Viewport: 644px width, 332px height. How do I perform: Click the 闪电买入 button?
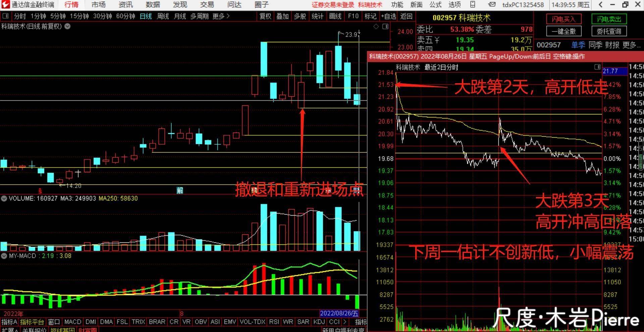[x=563, y=19]
